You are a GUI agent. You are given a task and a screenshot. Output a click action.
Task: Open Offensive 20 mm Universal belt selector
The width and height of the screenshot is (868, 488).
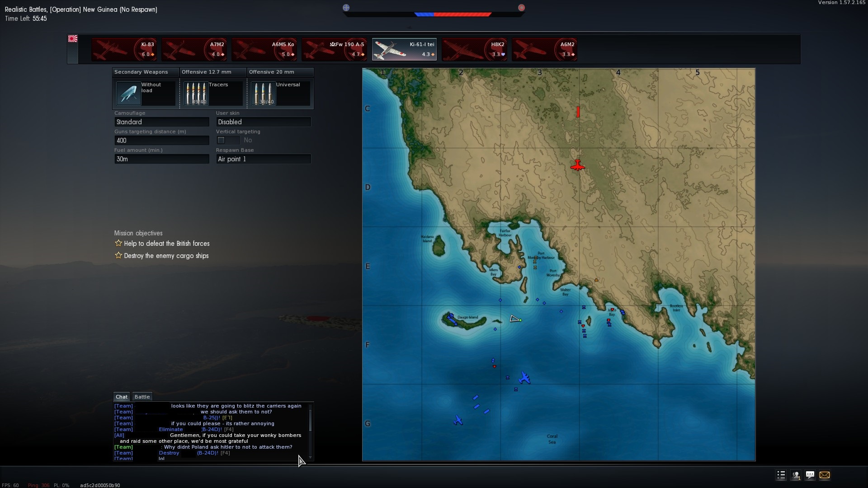point(280,93)
